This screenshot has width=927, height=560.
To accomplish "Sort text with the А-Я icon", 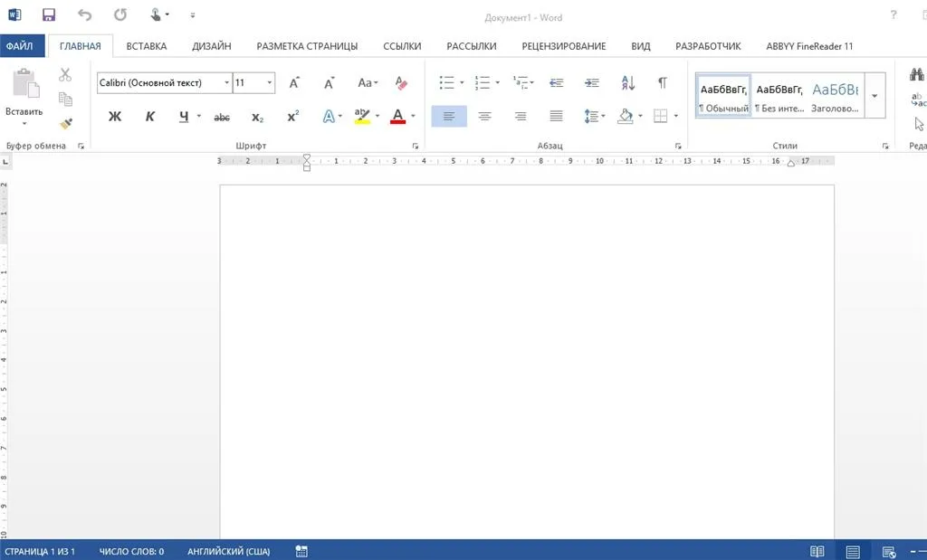I will tap(628, 82).
